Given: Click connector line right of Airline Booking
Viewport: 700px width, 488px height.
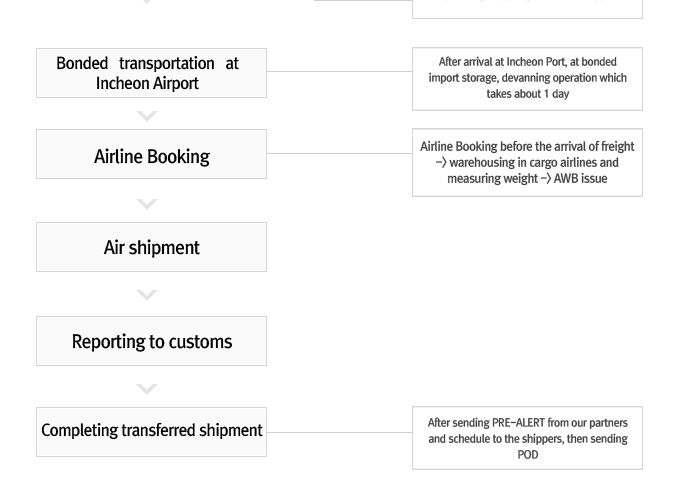Looking at the screenshot, I should point(339,154).
